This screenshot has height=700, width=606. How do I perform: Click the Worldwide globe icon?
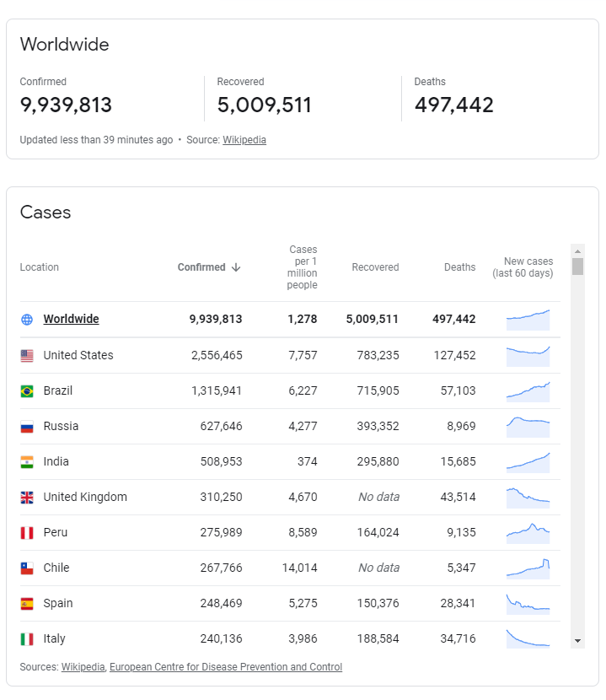click(27, 320)
